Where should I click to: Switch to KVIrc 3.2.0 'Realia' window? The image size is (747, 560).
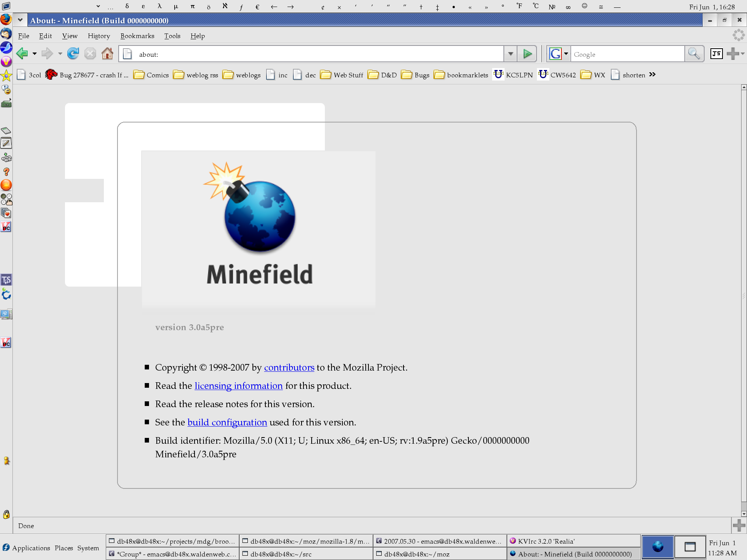point(573,541)
